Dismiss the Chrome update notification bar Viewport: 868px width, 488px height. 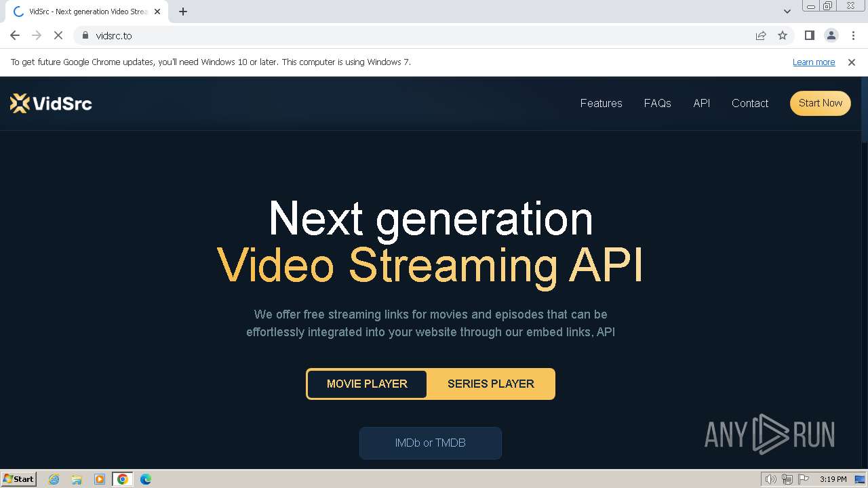[852, 62]
